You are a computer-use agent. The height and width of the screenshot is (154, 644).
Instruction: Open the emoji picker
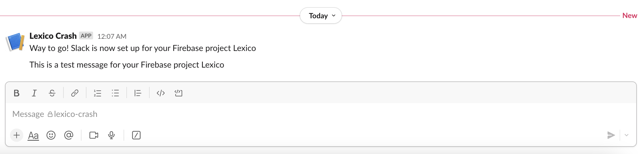coord(51,135)
